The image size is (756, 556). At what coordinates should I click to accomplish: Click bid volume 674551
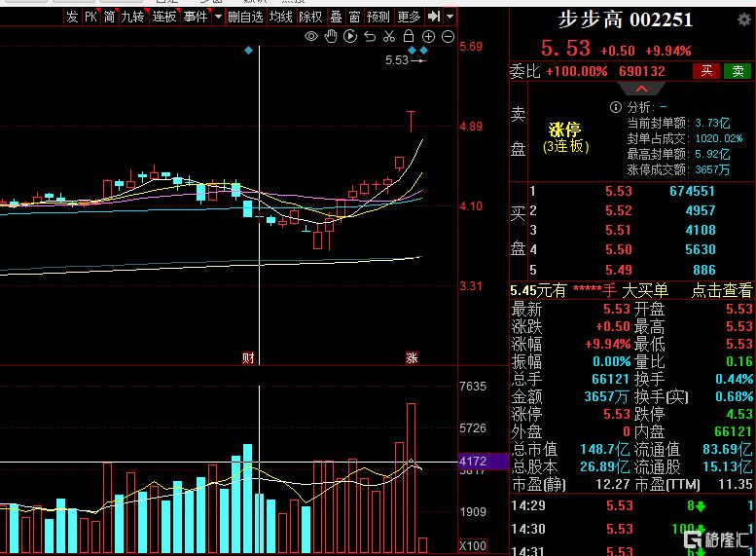tap(692, 191)
